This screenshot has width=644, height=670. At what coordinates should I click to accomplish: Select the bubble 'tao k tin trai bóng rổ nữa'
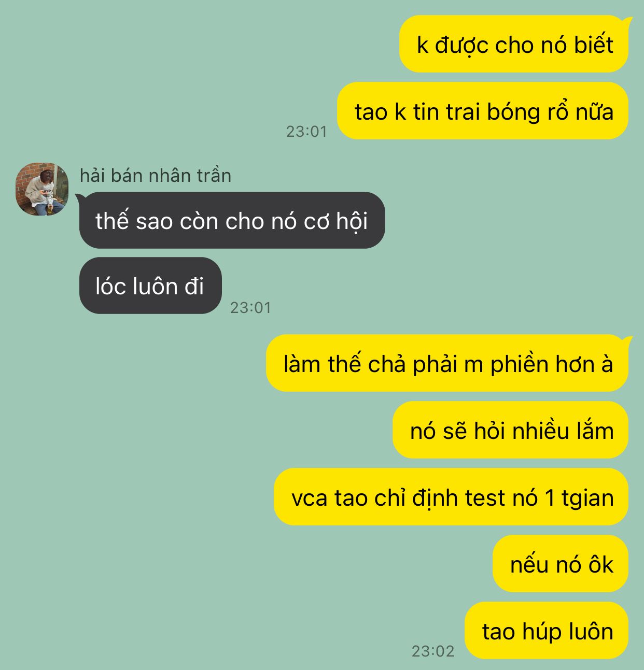click(483, 111)
